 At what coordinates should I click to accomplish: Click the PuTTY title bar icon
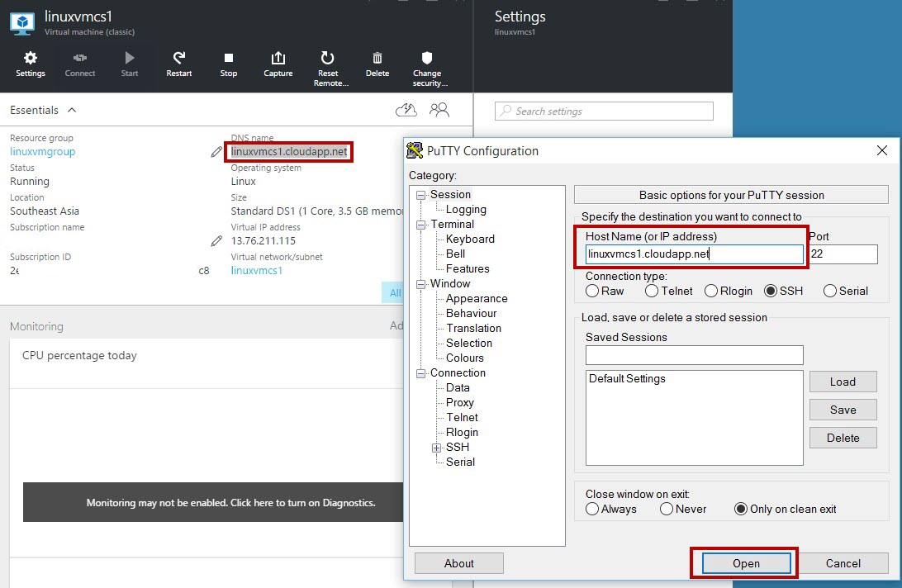pyautogui.click(x=414, y=151)
